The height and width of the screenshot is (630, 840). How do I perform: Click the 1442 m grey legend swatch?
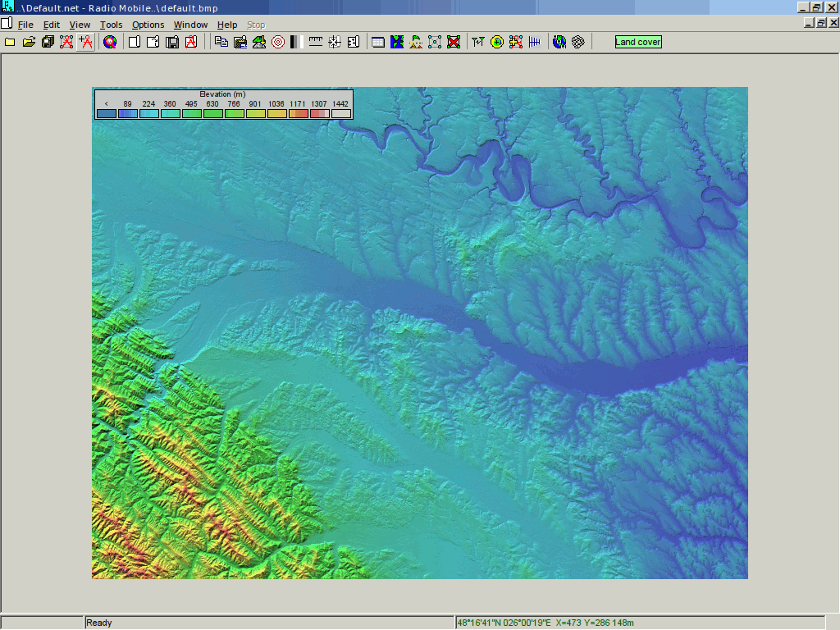pos(340,113)
